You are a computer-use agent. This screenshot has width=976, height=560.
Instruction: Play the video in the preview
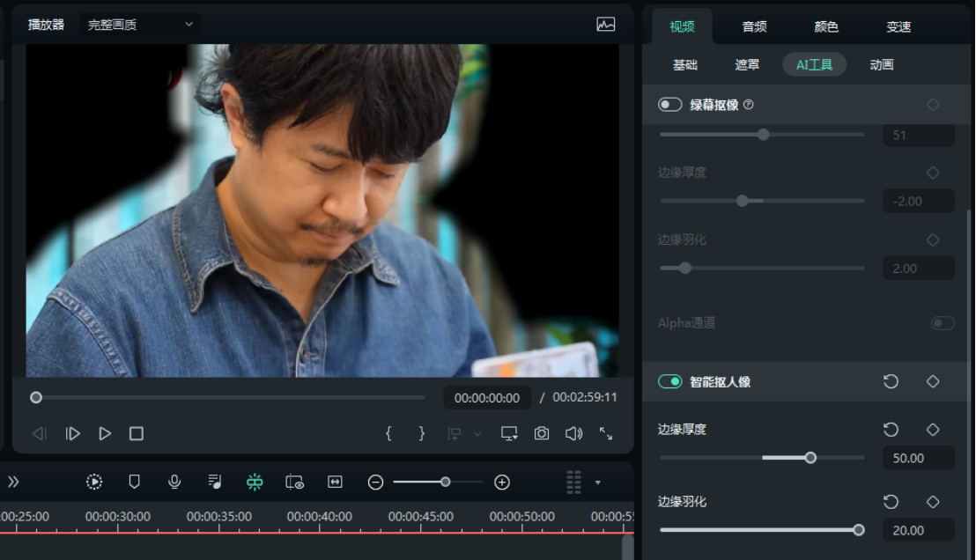pos(104,433)
